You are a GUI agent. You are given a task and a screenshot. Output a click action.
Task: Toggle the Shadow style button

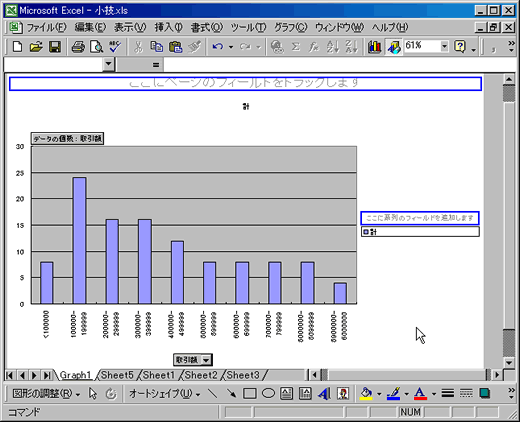(x=485, y=394)
